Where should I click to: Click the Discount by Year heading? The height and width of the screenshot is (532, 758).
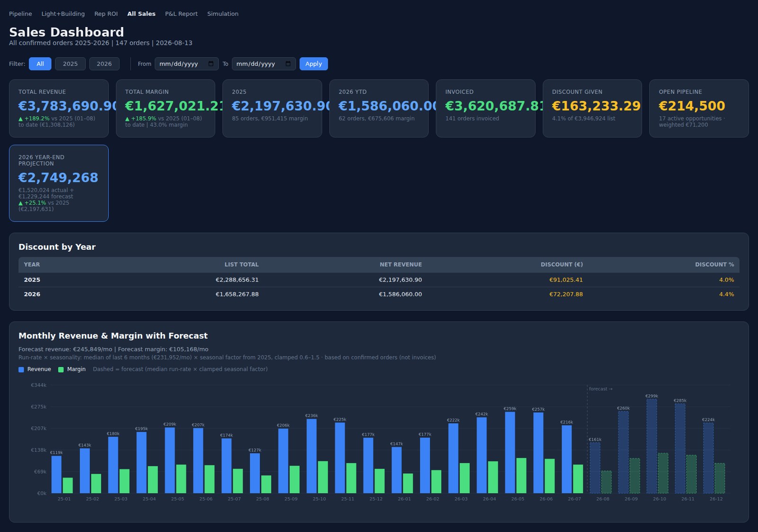57,247
